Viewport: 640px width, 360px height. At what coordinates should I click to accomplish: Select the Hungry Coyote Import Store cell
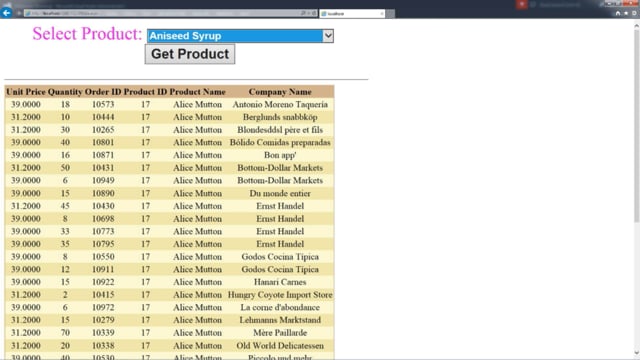(x=280, y=295)
